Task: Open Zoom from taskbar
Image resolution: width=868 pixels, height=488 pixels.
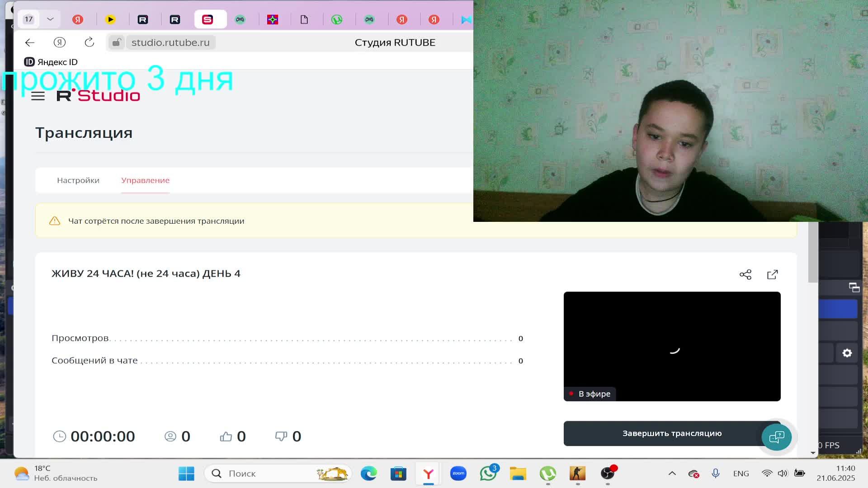Action: point(458,474)
